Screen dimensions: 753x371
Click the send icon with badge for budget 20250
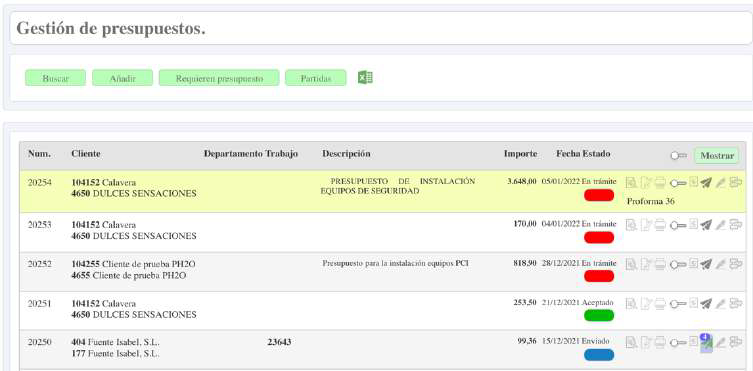tap(706, 343)
